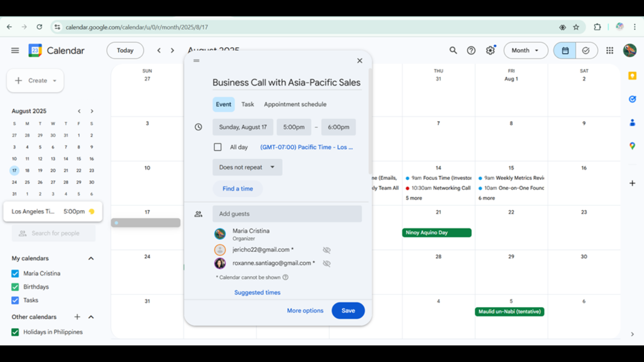The width and height of the screenshot is (644, 362).
Task: Select the Event tab
Action: (223, 105)
